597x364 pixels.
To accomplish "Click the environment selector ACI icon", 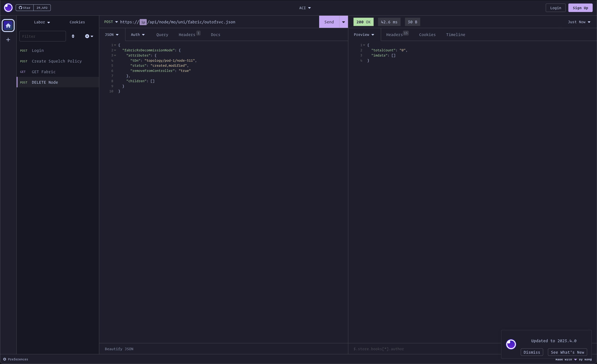I will [304, 8].
